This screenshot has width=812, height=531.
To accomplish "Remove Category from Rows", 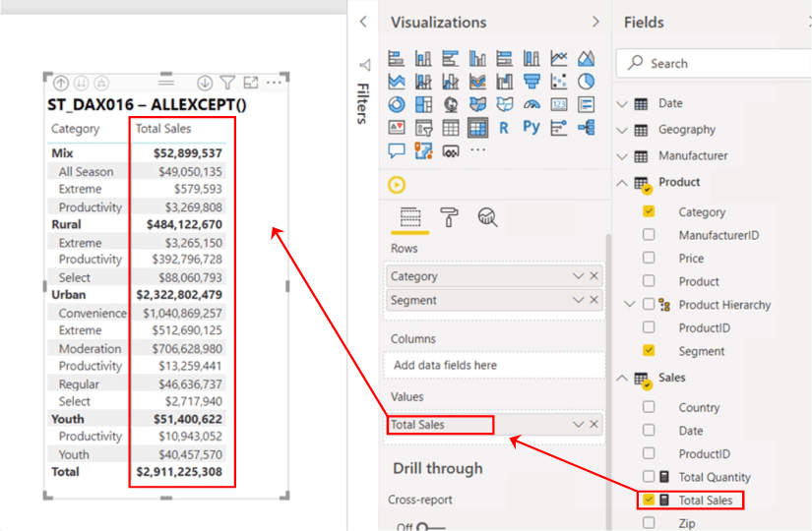I will tap(593, 276).
